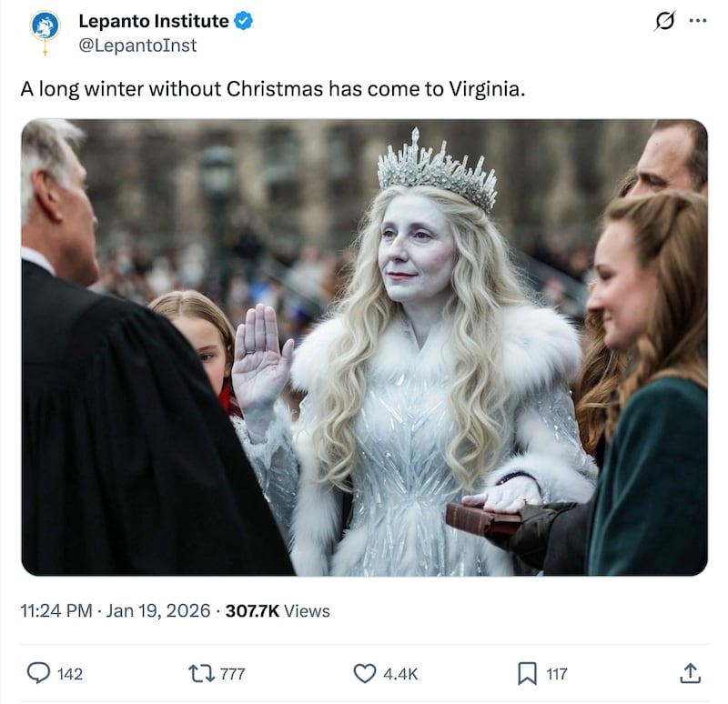This screenshot has height=704, width=728.
Task: Click the 777 reposts count
Action: click(x=233, y=674)
